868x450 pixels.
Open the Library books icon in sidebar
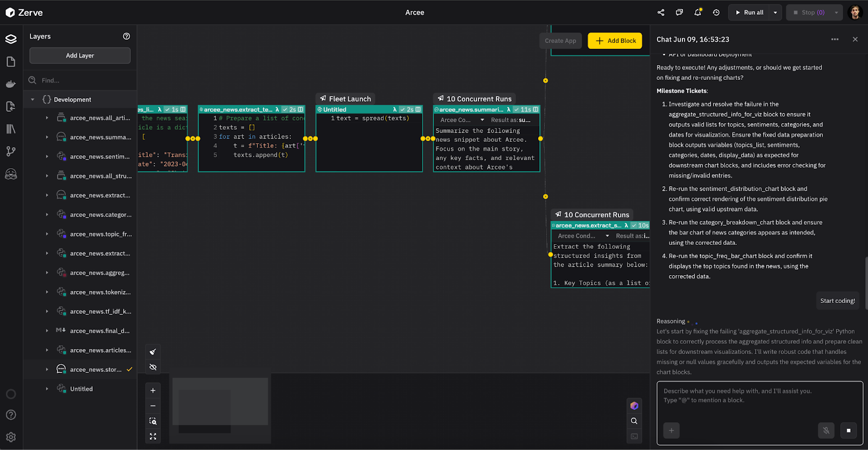pyautogui.click(x=11, y=129)
